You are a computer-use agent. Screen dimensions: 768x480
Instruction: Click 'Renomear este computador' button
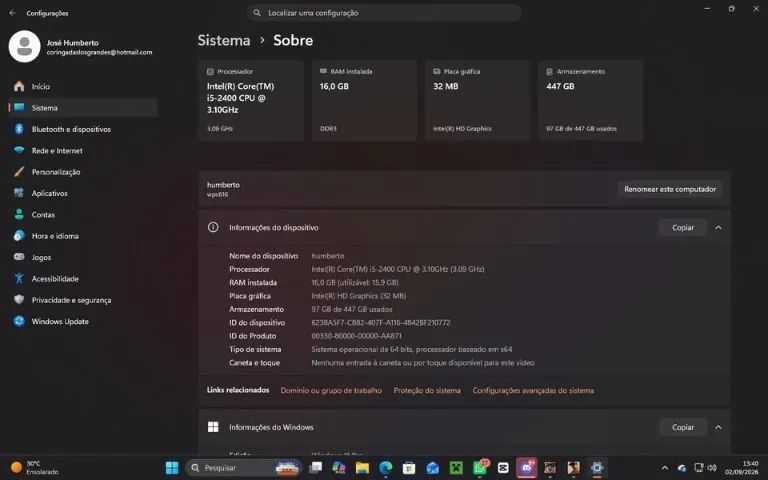670,189
